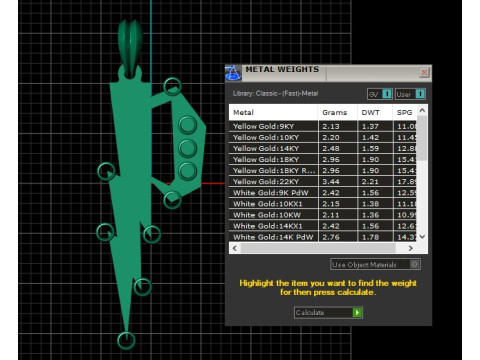Select the Yellow Gold:22KY row

tap(323, 182)
